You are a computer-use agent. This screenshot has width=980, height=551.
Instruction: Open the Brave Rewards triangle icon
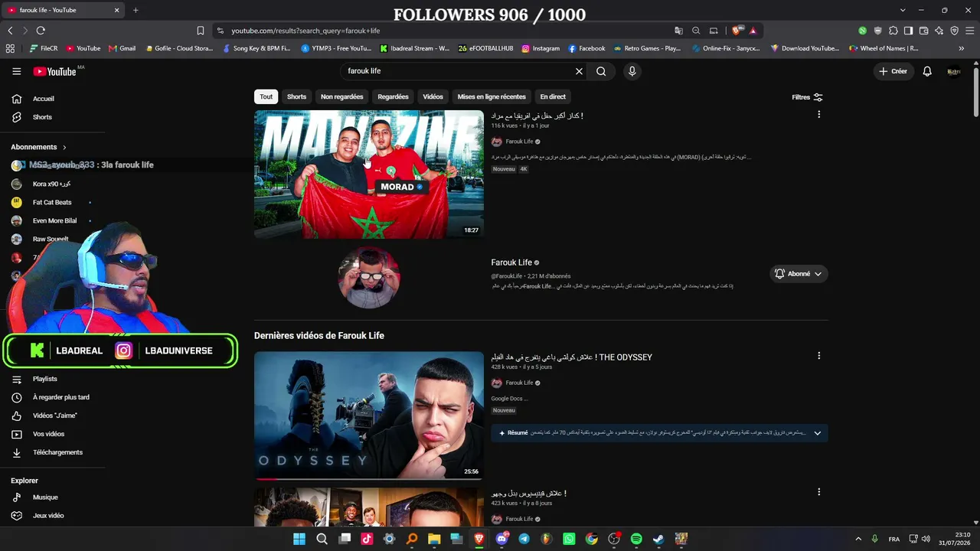(x=753, y=31)
